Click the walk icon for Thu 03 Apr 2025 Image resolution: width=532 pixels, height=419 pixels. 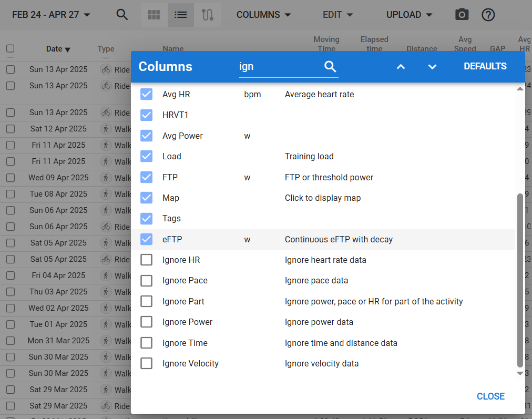click(106, 292)
